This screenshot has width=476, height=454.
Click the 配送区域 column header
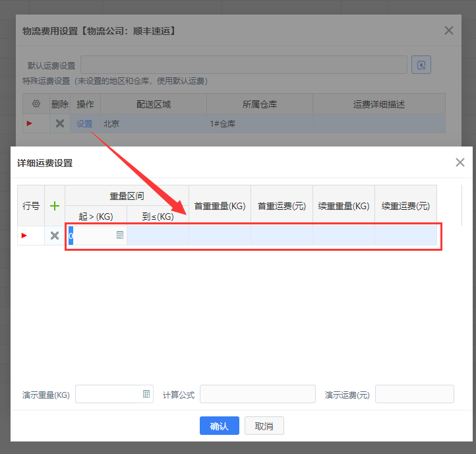click(154, 104)
